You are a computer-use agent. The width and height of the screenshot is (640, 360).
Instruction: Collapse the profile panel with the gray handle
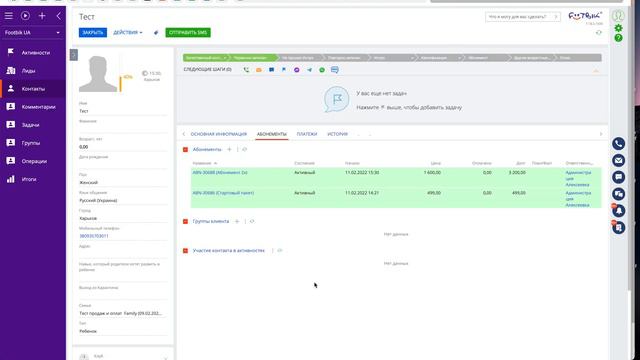pos(73,55)
